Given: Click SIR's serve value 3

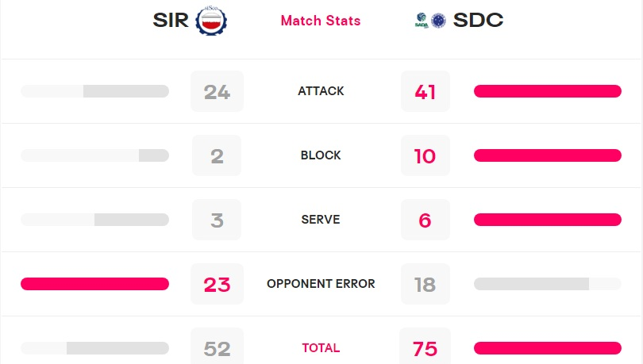Looking at the screenshot, I should [x=217, y=220].
